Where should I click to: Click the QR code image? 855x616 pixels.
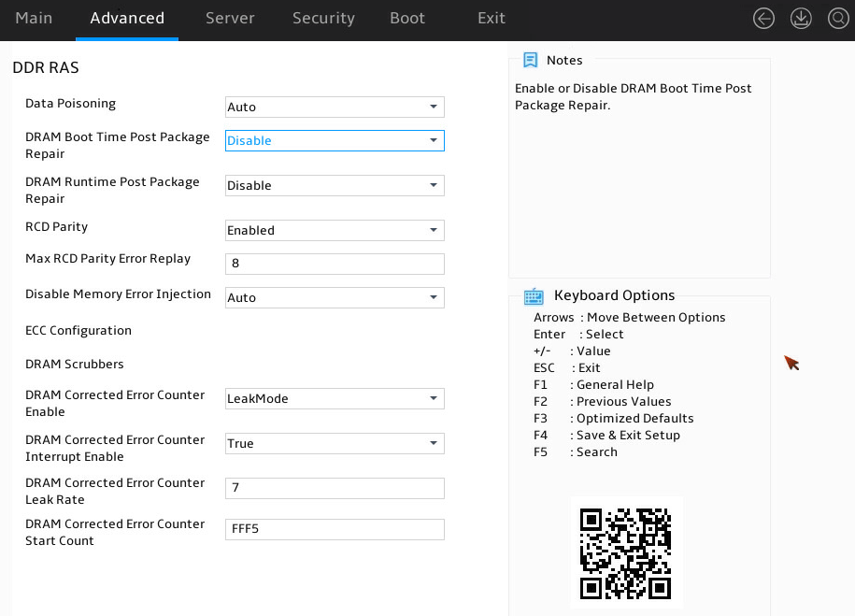point(625,553)
